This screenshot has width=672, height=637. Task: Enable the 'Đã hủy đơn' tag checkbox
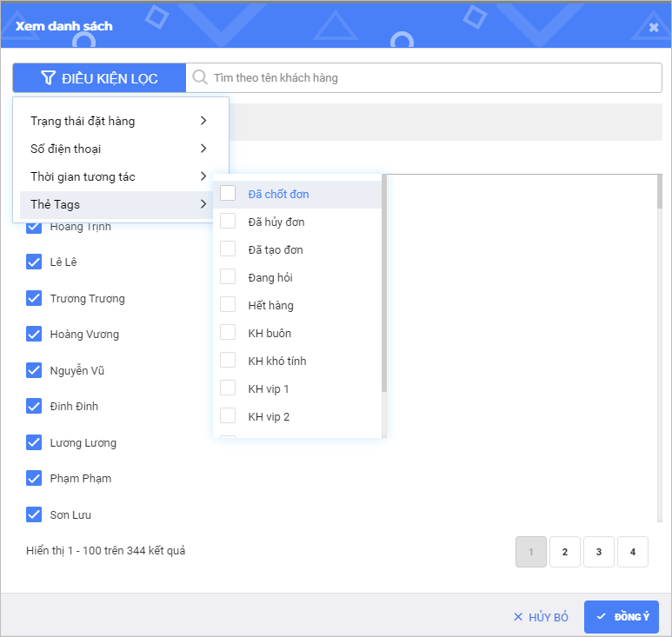tap(228, 222)
